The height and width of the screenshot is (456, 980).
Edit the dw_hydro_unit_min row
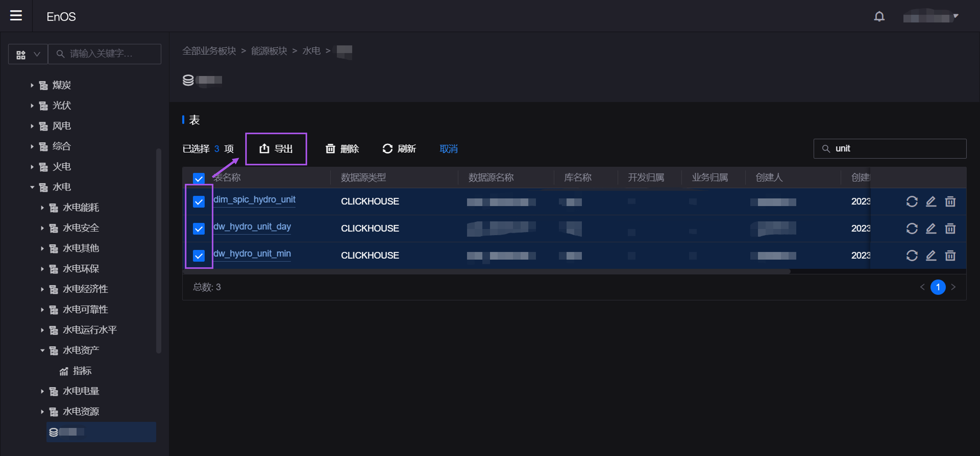pos(931,255)
